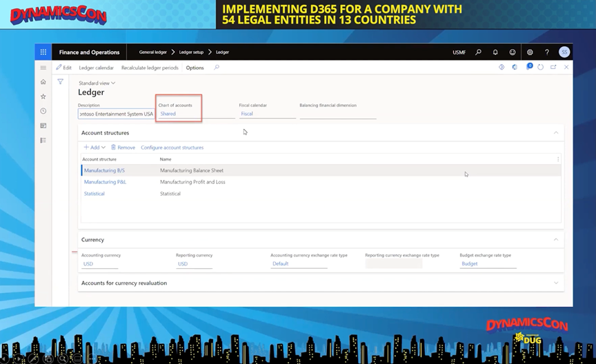This screenshot has height=364, width=596.
Task: Open Recent clock icon in sidebar
Action: click(x=43, y=111)
